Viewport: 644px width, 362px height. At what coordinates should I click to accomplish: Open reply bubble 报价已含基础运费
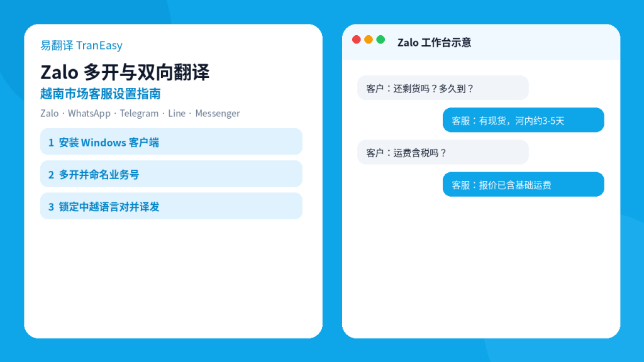pos(523,184)
